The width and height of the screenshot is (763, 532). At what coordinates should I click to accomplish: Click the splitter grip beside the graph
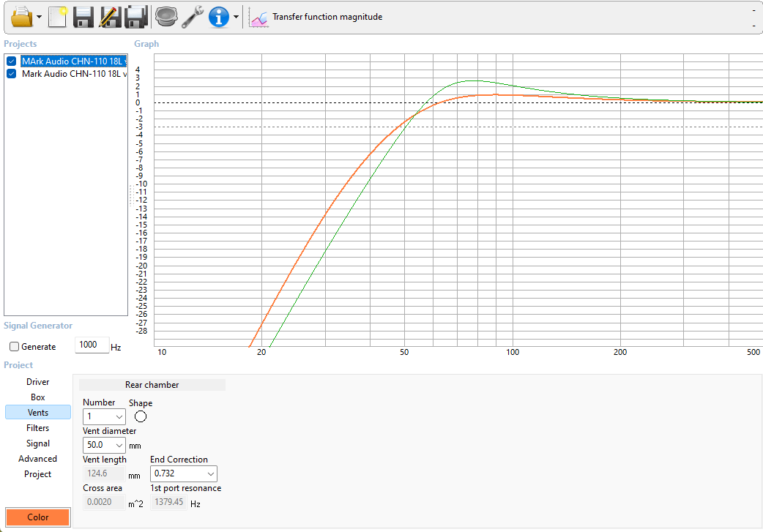(131, 196)
